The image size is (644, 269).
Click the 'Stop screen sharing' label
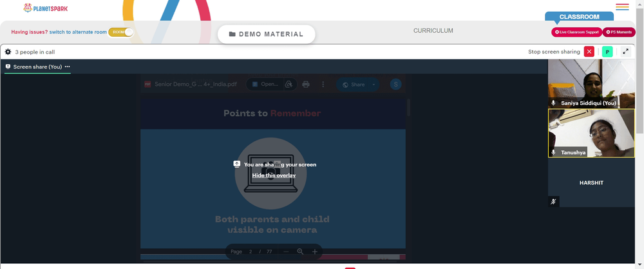(554, 52)
